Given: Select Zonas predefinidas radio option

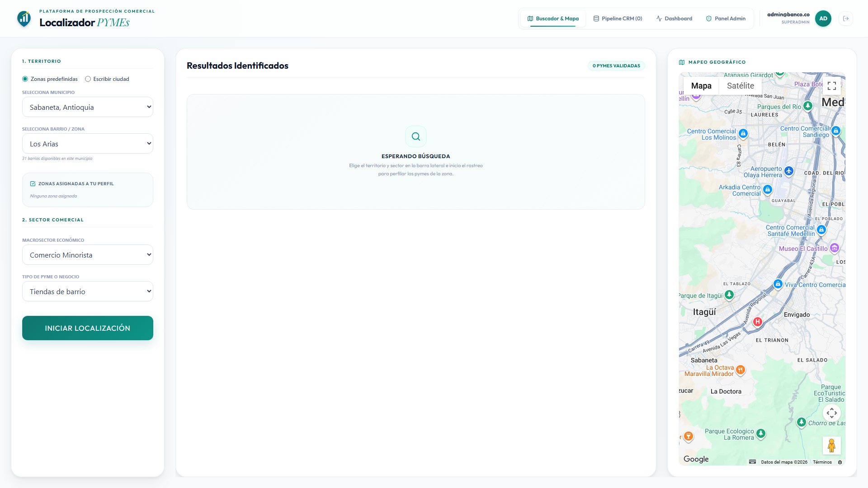Looking at the screenshot, I should [x=25, y=79].
